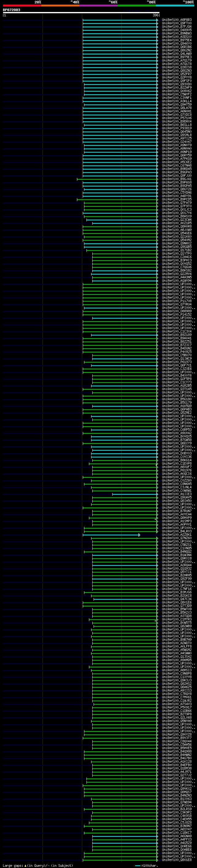Click the green alignment bar for UniRef100_B9PCD5
The image size is (197, 868).
117,200
